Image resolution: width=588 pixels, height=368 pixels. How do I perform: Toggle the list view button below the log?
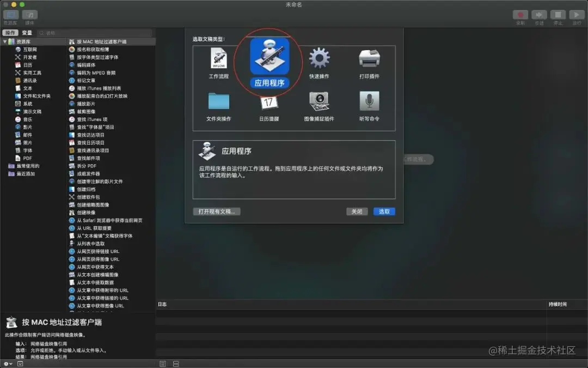162,363
